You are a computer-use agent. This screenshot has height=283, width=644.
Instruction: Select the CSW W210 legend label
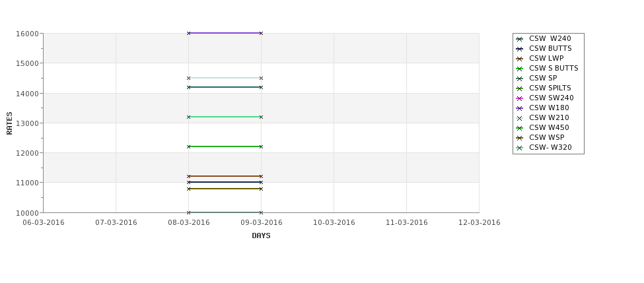[549, 117]
